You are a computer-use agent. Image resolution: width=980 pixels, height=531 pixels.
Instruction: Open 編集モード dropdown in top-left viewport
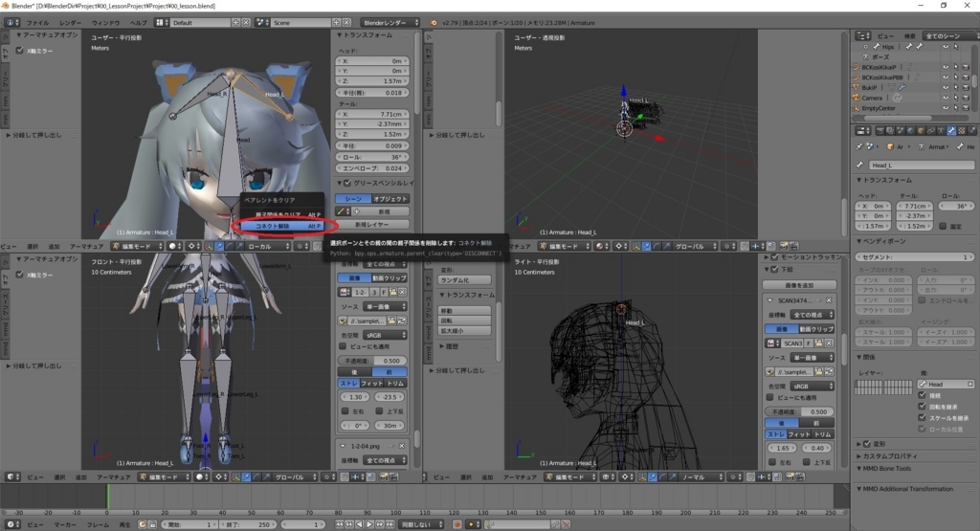tap(138, 246)
